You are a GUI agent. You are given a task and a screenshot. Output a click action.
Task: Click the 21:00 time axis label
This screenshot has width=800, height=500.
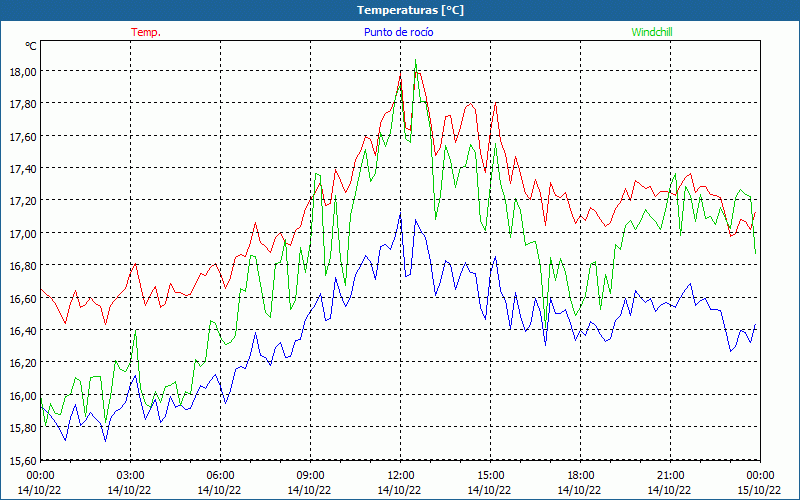coord(670,476)
